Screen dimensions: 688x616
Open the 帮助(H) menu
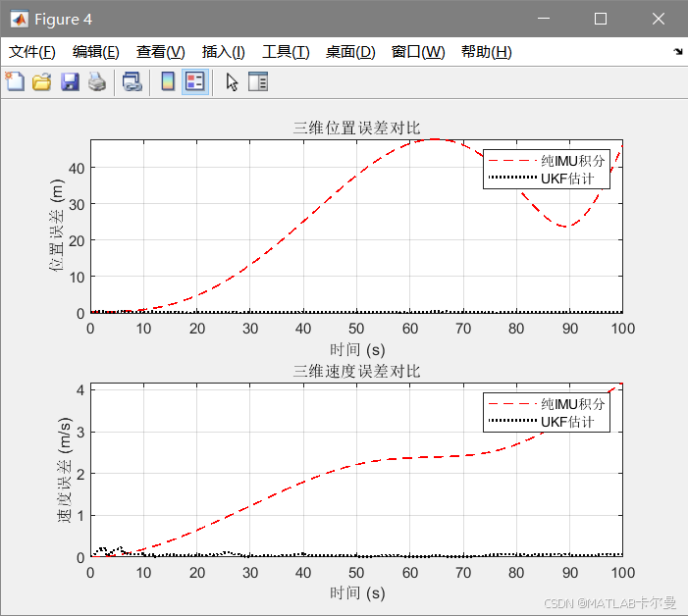click(x=487, y=52)
